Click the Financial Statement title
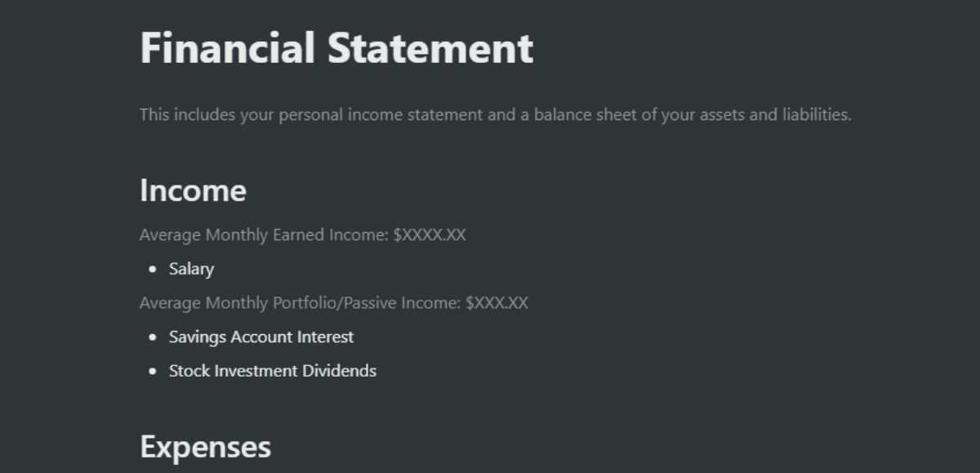The width and height of the screenshot is (980, 473). point(336,48)
